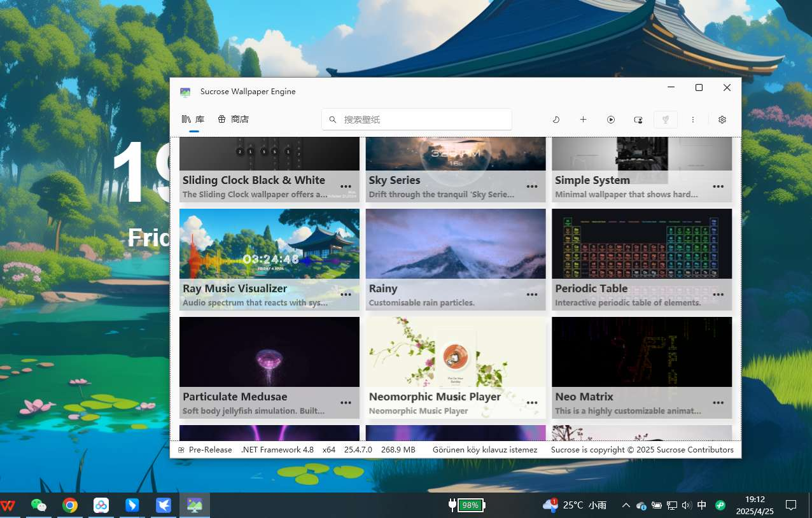Viewport: 812px width, 518px height.
Task: Click 'Customisable rain particles.' description
Action: pos(422,303)
